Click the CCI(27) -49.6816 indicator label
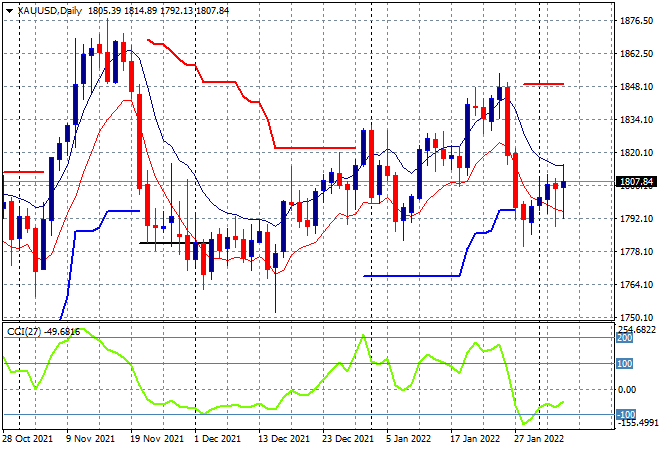 coord(43,332)
